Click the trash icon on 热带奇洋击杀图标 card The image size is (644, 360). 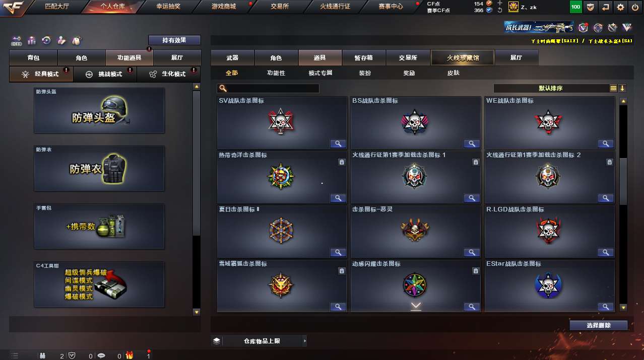[341, 162]
